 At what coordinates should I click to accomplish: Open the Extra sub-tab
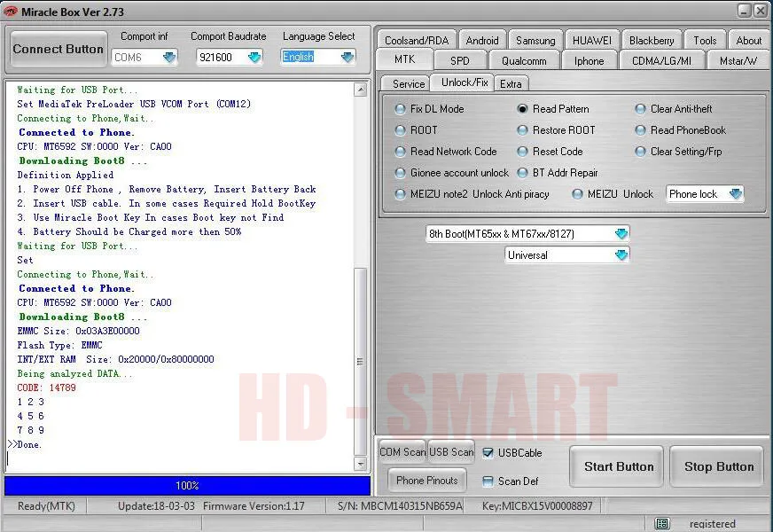511,84
